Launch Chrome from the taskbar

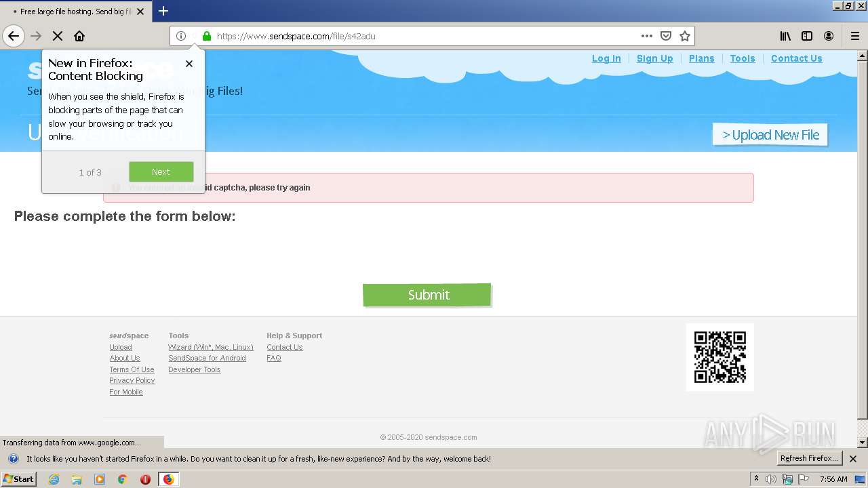click(x=122, y=479)
